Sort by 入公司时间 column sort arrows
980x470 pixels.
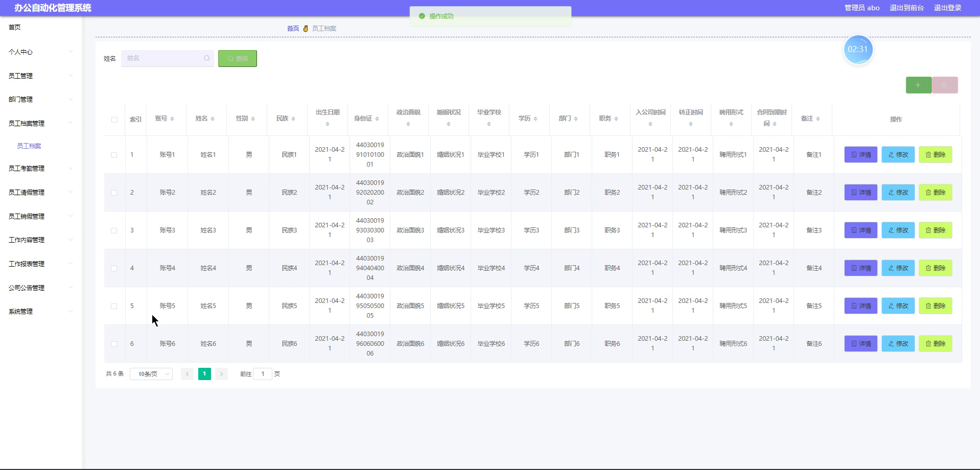650,124
